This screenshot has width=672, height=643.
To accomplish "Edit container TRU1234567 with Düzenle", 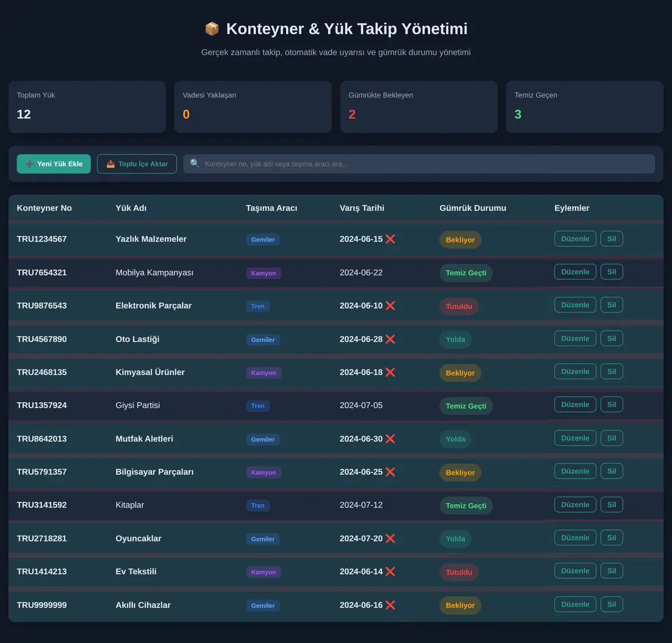I will click(575, 239).
